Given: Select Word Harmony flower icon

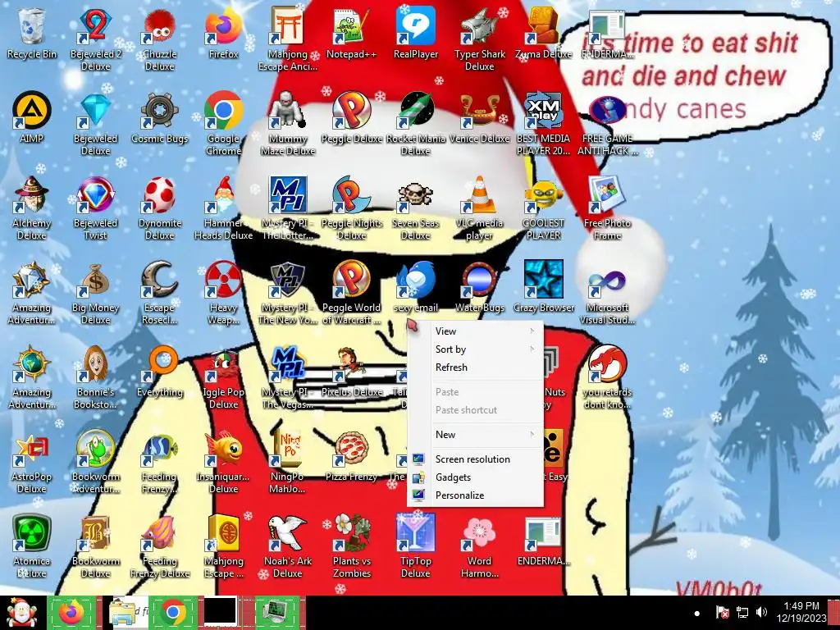Looking at the screenshot, I should [x=479, y=533].
